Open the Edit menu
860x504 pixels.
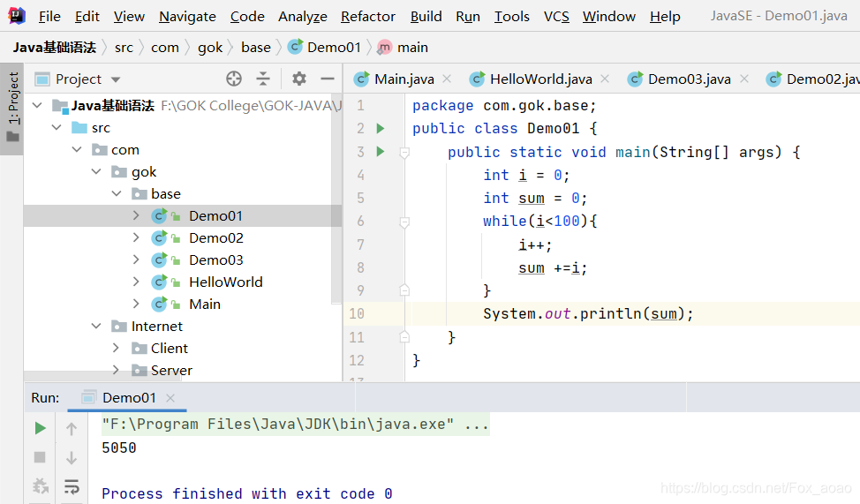87,17
